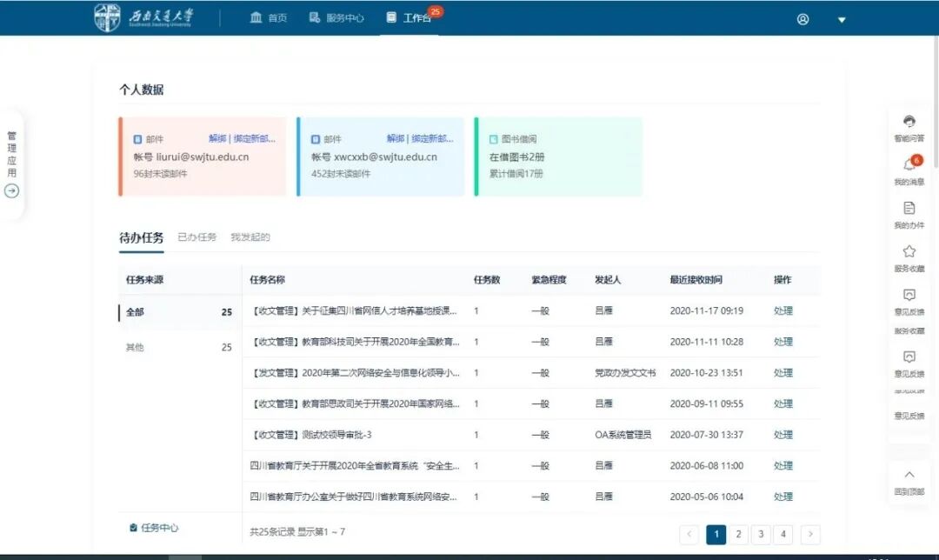Click the Southwest Jiaotong University logo
The width and height of the screenshot is (939, 560).
click(x=143, y=17)
